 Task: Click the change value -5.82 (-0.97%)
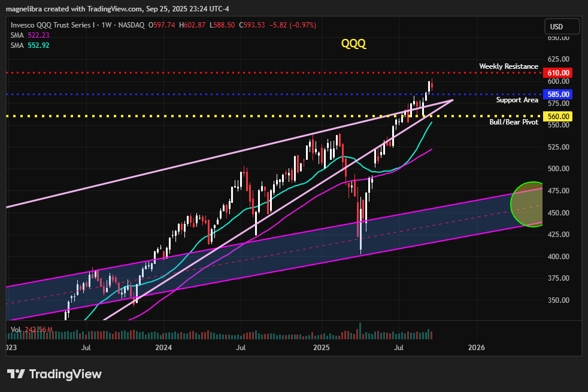pyautogui.click(x=293, y=25)
